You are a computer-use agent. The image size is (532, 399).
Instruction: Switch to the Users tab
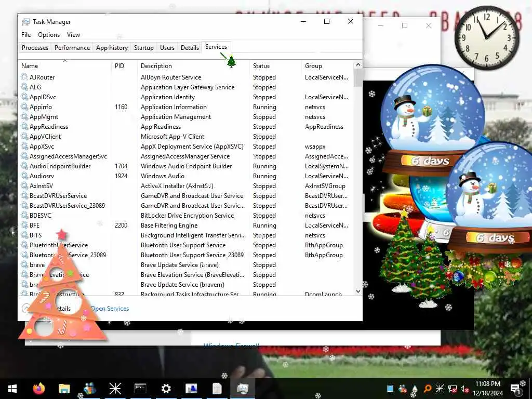167,47
